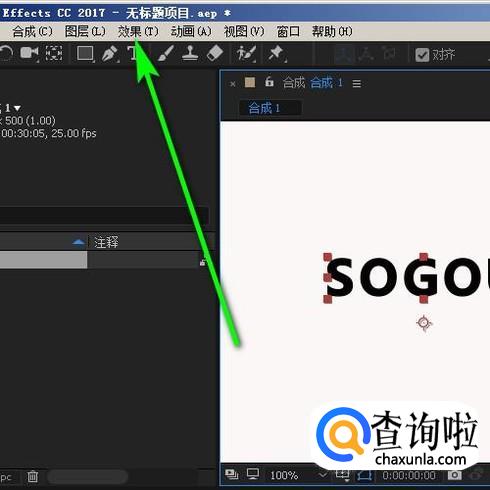Screen dimensions: 490x490
Task: Select the Puppet Pin tool
Action: click(x=277, y=53)
